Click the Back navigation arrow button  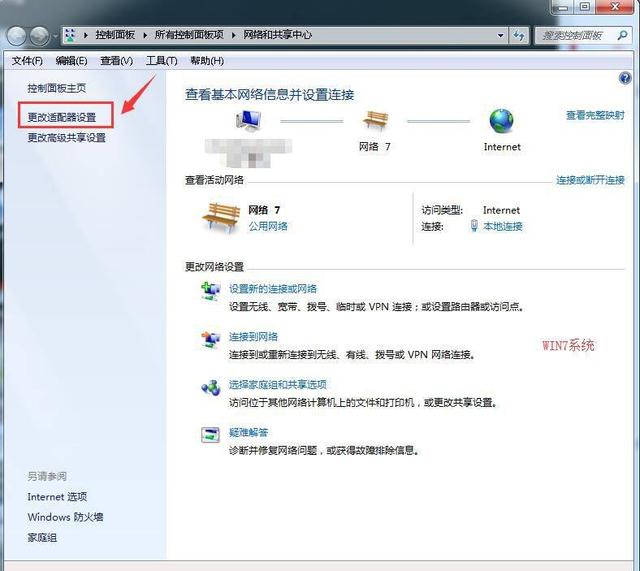pos(17,36)
